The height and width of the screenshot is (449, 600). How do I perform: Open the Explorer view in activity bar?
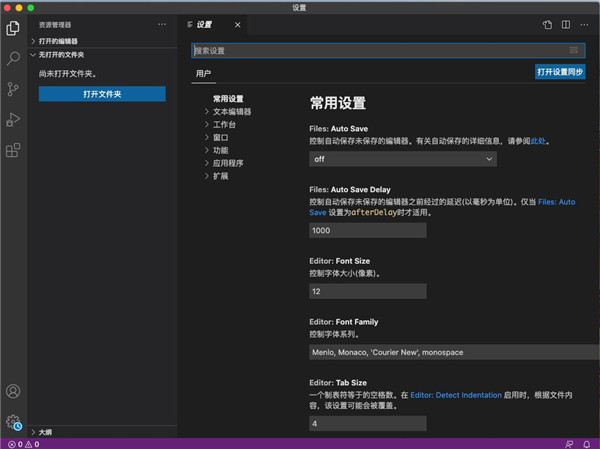(13, 28)
